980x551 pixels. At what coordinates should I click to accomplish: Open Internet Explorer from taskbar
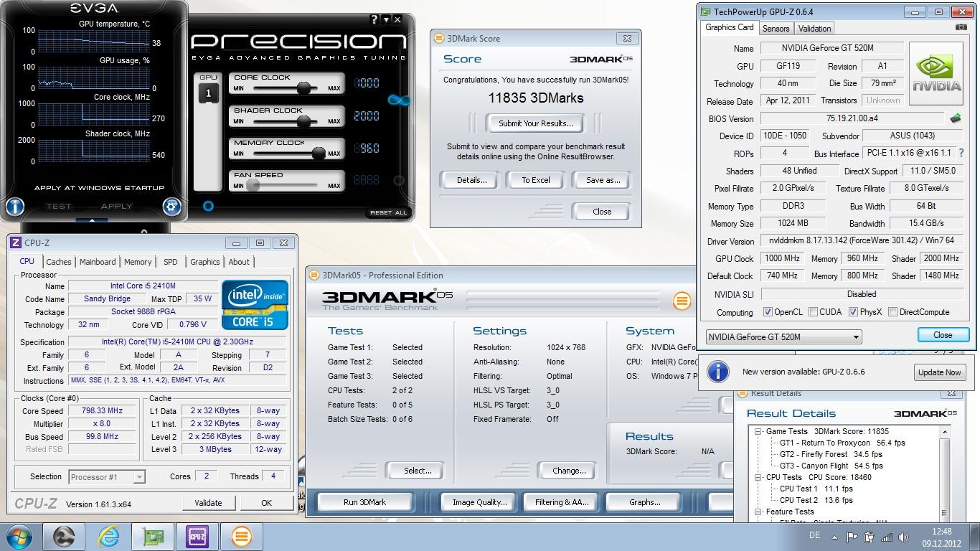click(109, 537)
